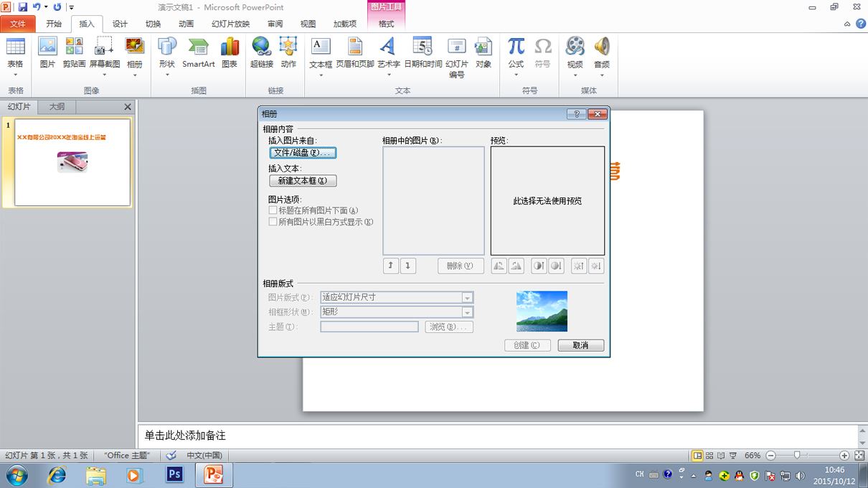Click the zoom out minus icon
The image size is (868, 488).
(x=770, y=456)
